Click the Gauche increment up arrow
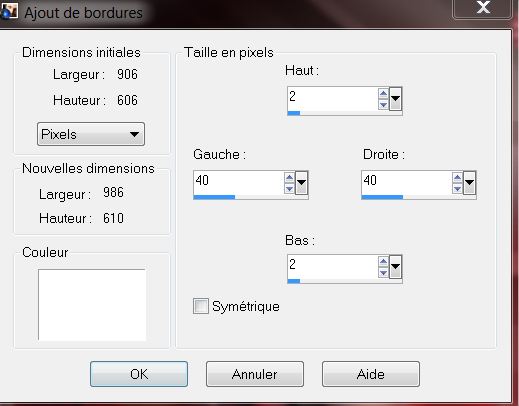Screen dimensions: 519x406 tap(289, 178)
